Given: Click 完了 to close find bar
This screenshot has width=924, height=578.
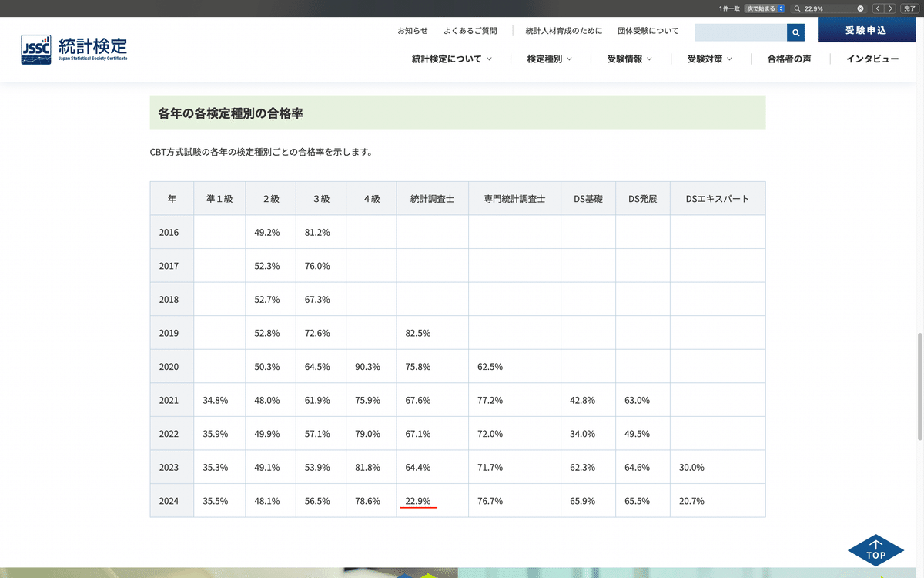Looking at the screenshot, I should (x=909, y=8).
